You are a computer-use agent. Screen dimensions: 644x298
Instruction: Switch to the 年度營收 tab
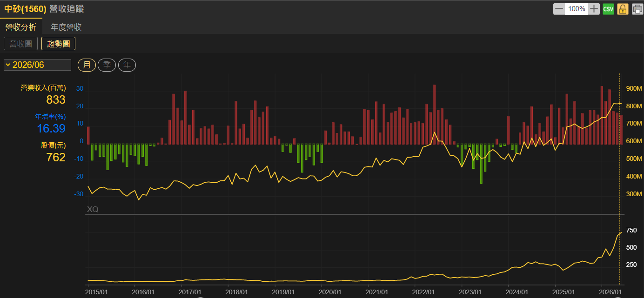click(x=66, y=27)
